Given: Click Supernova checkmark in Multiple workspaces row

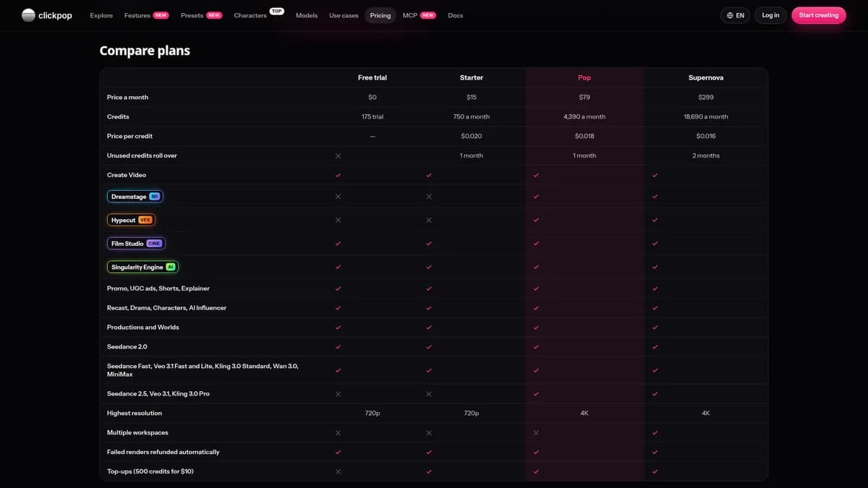Looking at the screenshot, I should click(655, 433).
